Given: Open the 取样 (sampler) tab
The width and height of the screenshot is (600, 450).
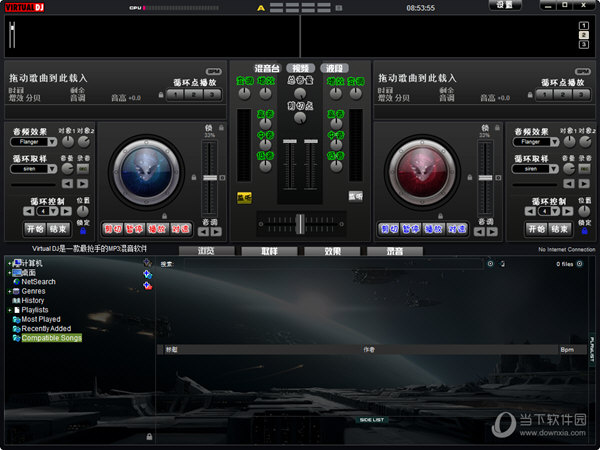Looking at the screenshot, I should [269, 251].
